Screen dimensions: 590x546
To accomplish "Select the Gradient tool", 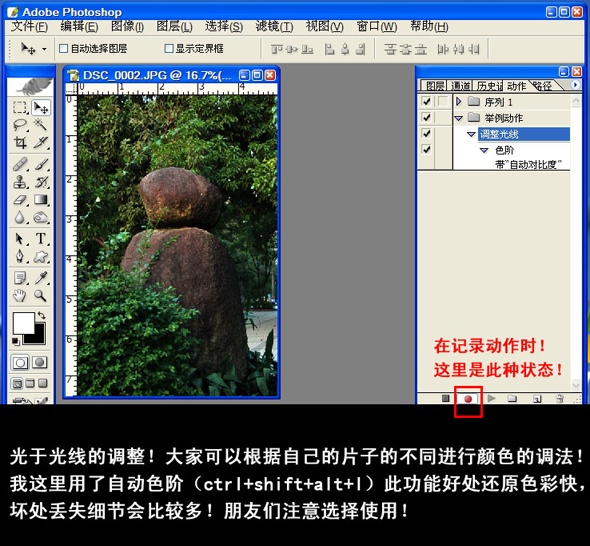I will 41,199.
